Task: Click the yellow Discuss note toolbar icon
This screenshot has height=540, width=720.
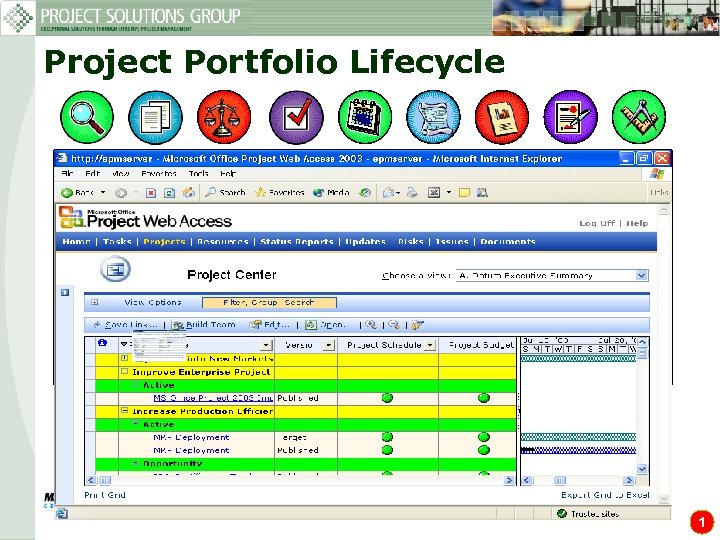Action: (x=464, y=193)
